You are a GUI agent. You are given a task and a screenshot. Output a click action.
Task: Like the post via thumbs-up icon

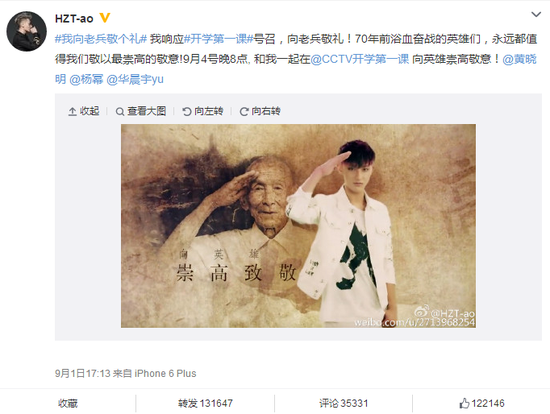click(464, 403)
